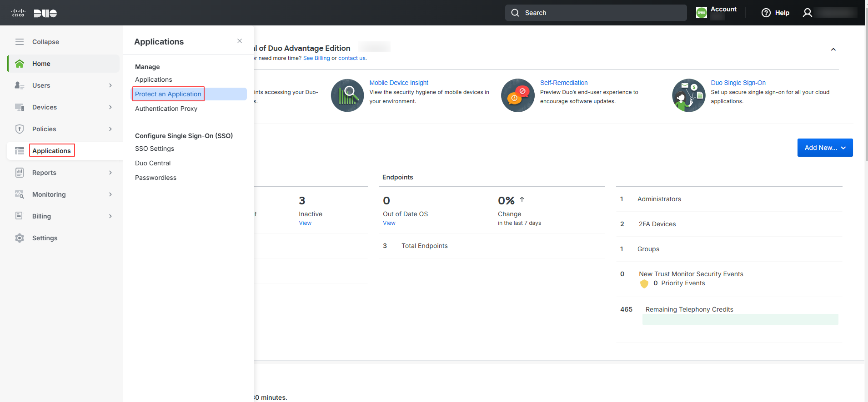The height and width of the screenshot is (402, 868).
Task: Open the Add New dropdown
Action: (x=825, y=148)
